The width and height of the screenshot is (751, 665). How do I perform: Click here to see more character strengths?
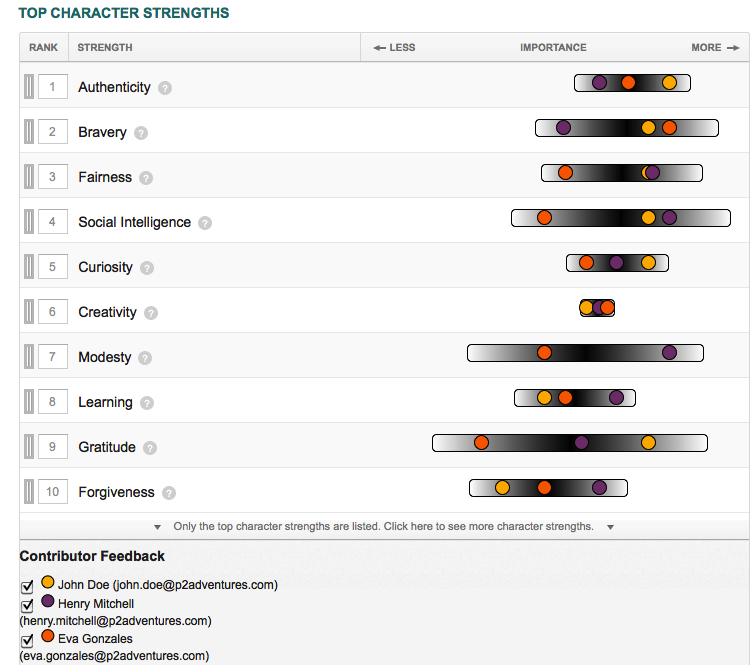[x=383, y=526]
